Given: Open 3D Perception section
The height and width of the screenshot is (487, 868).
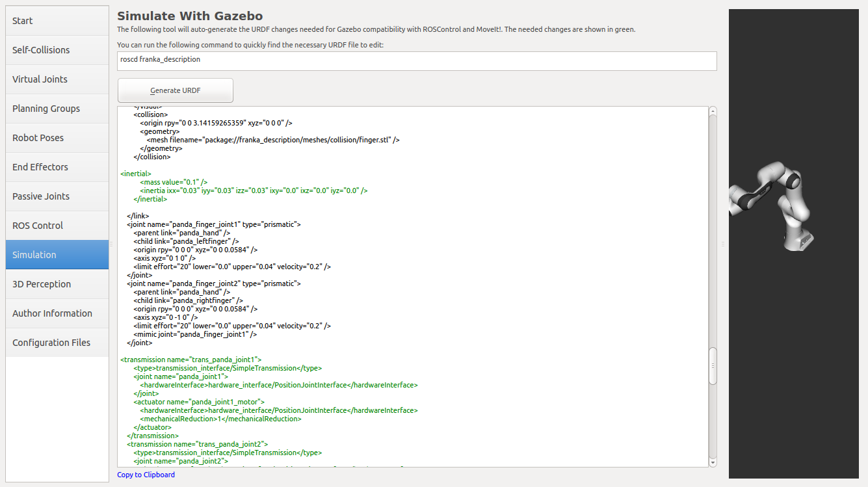Looking at the screenshot, I should click(x=57, y=284).
